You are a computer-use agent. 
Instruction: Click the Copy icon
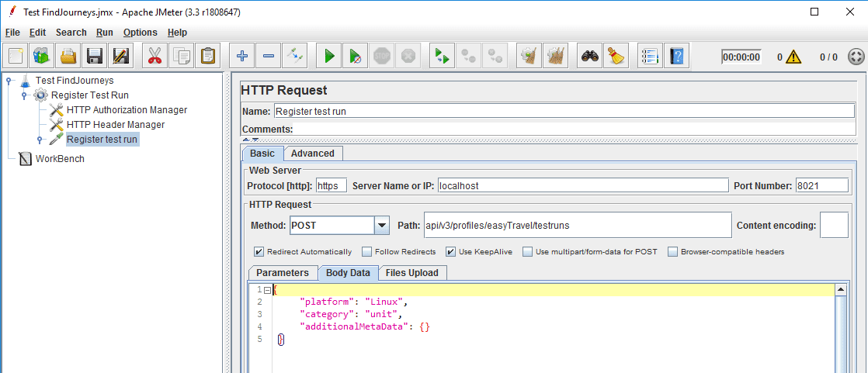point(181,56)
